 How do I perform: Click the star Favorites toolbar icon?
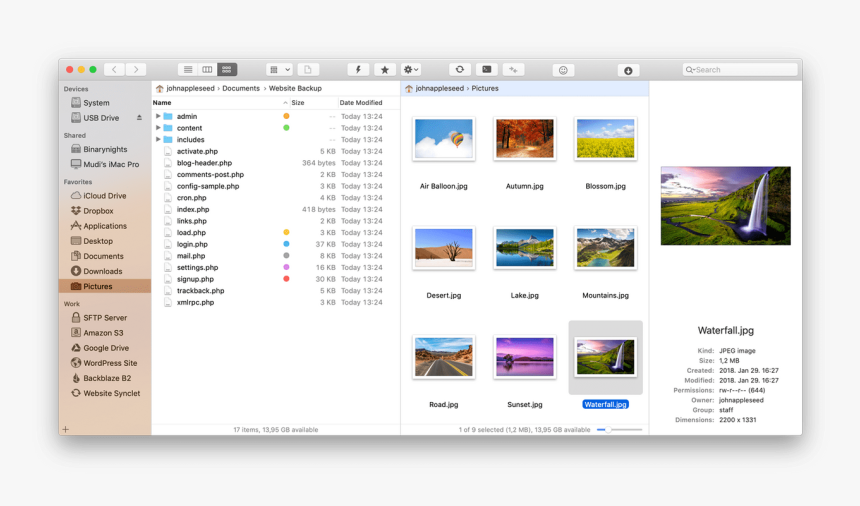tap(385, 70)
